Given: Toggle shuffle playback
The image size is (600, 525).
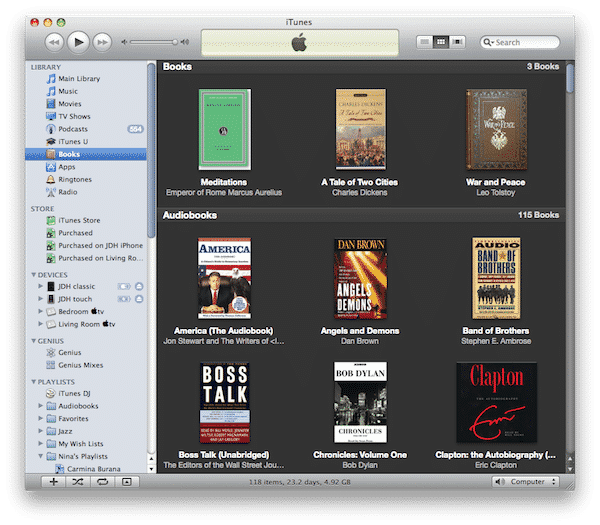Looking at the screenshot, I should [78, 482].
